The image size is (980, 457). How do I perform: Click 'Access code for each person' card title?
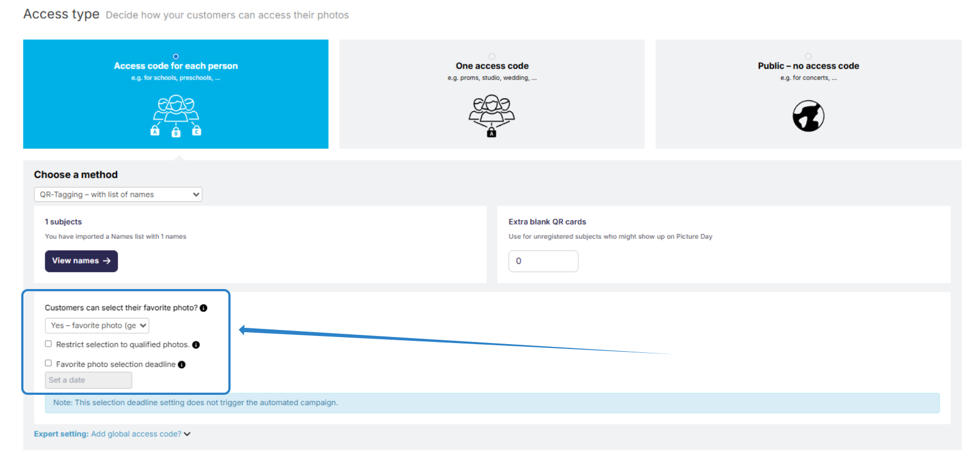tap(176, 66)
